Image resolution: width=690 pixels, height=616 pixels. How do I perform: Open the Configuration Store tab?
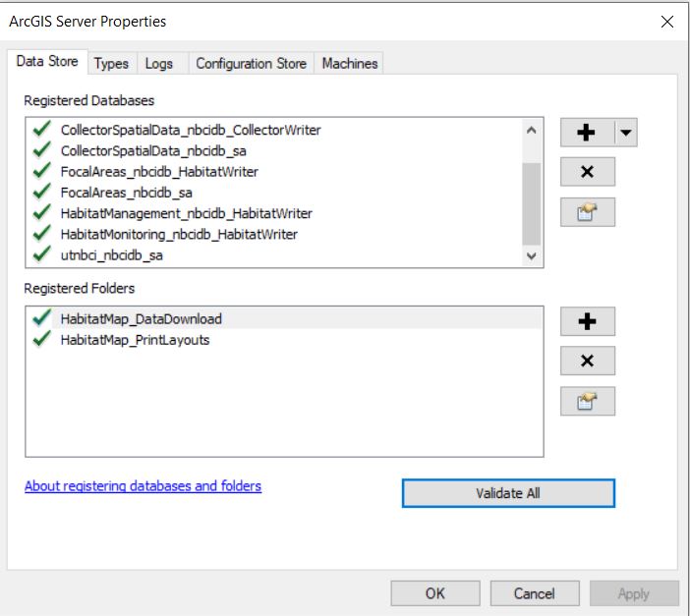[252, 63]
